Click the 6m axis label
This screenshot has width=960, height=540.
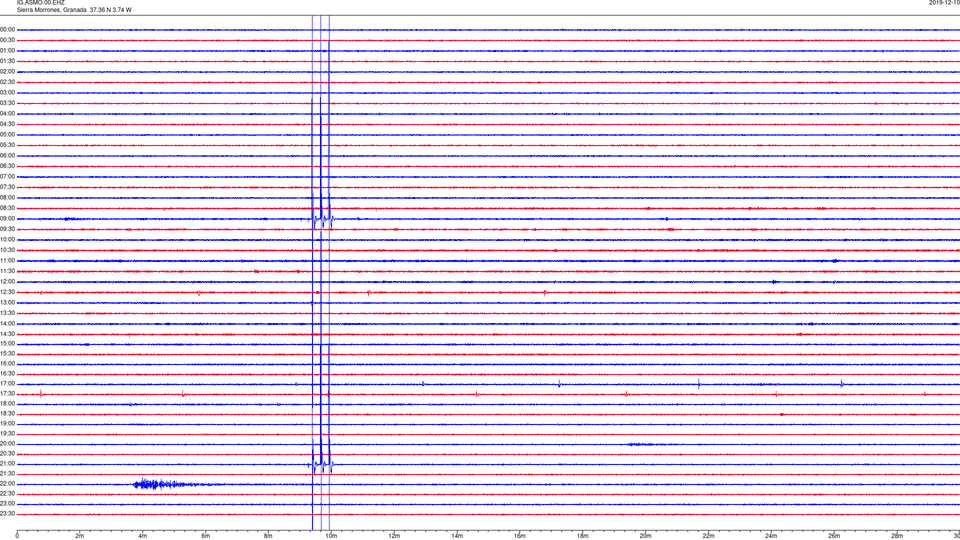click(206, 536)
